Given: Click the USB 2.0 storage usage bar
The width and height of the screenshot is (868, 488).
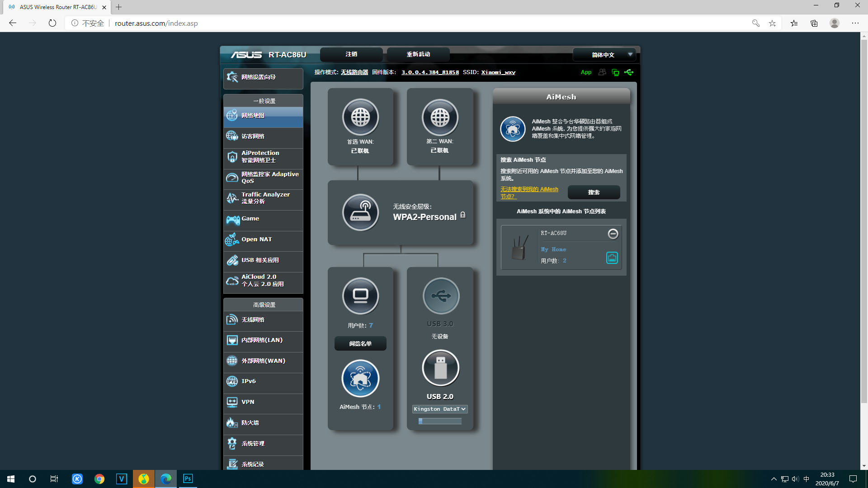Looking at the screenshot, I should 440,421.
